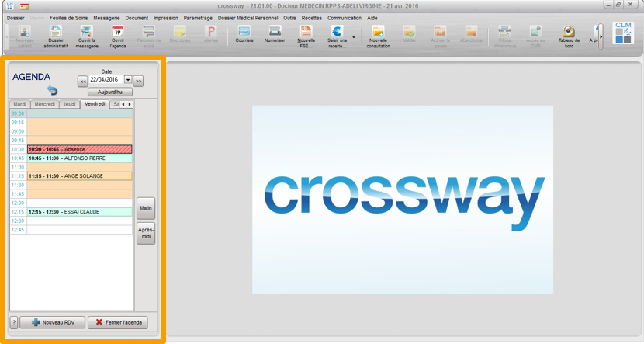
Task: Select the 10:00 - 10:45 Absence entry
Action: 80,149
